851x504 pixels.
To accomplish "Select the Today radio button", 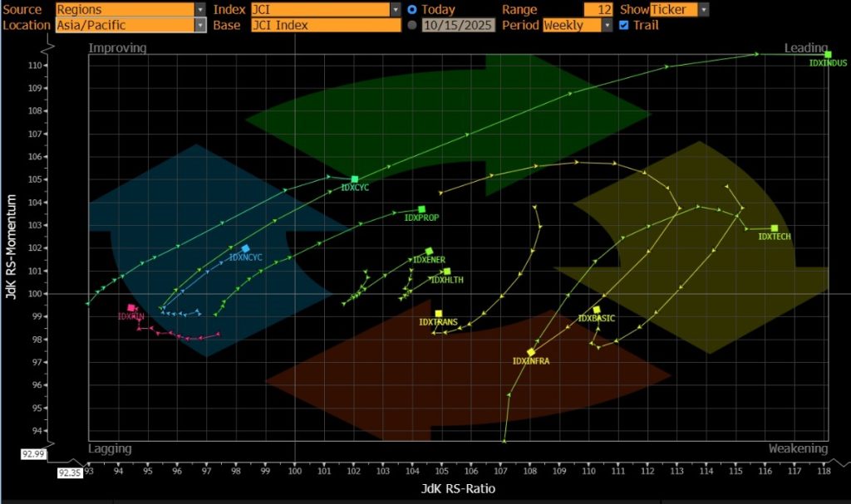I will coord(412,9).
